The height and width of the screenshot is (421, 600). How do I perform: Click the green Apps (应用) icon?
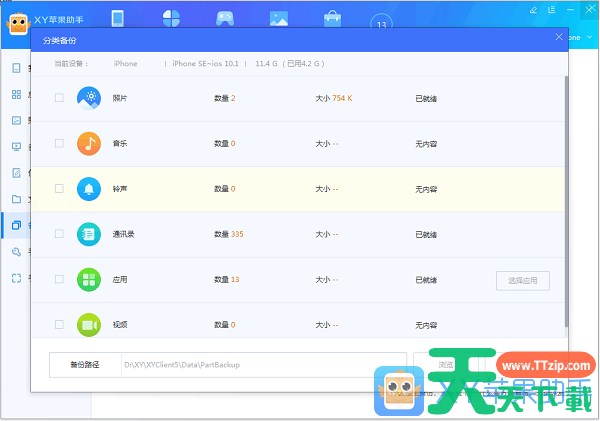point(89,279)
